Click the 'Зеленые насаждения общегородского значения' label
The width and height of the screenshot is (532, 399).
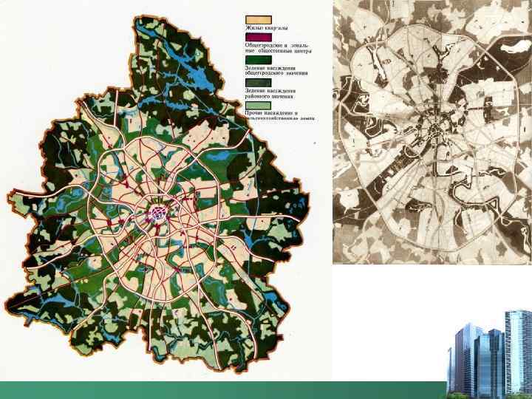click(276, 71)
